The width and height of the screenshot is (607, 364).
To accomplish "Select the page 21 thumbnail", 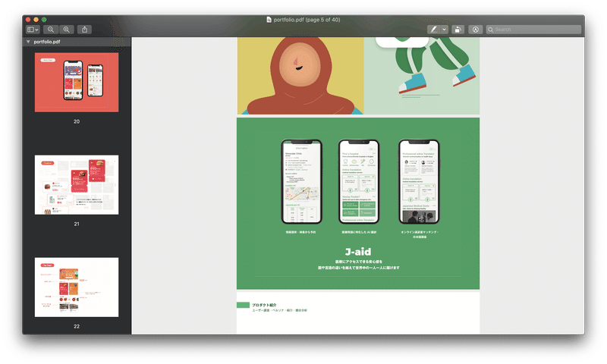I will [x=77, y=185].
